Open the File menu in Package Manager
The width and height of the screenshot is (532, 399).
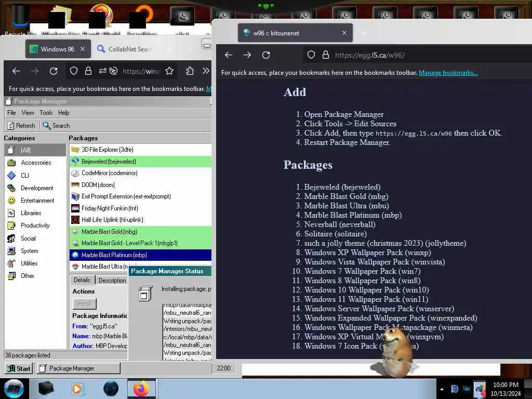pos(11,113)
